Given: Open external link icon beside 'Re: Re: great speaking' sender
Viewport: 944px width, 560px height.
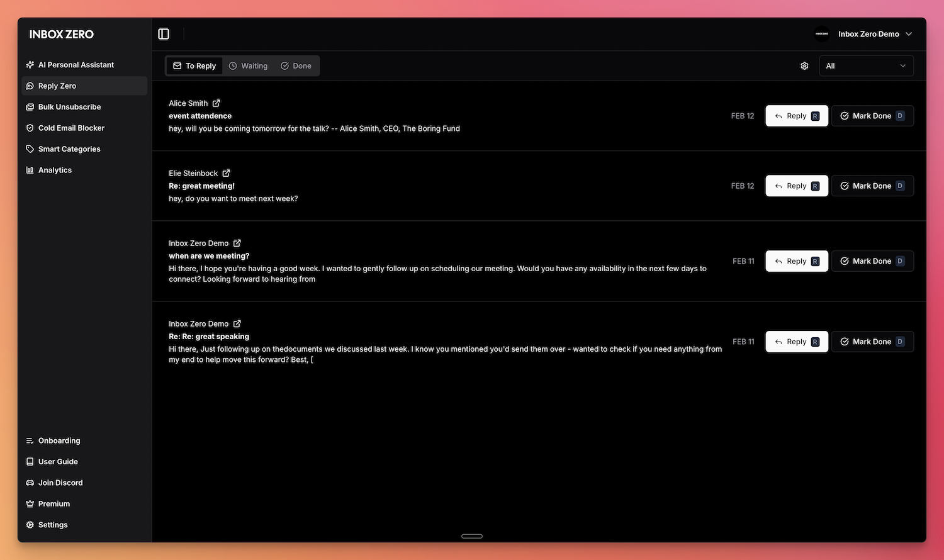Looking at the screenshot, I should coord(237,323).
